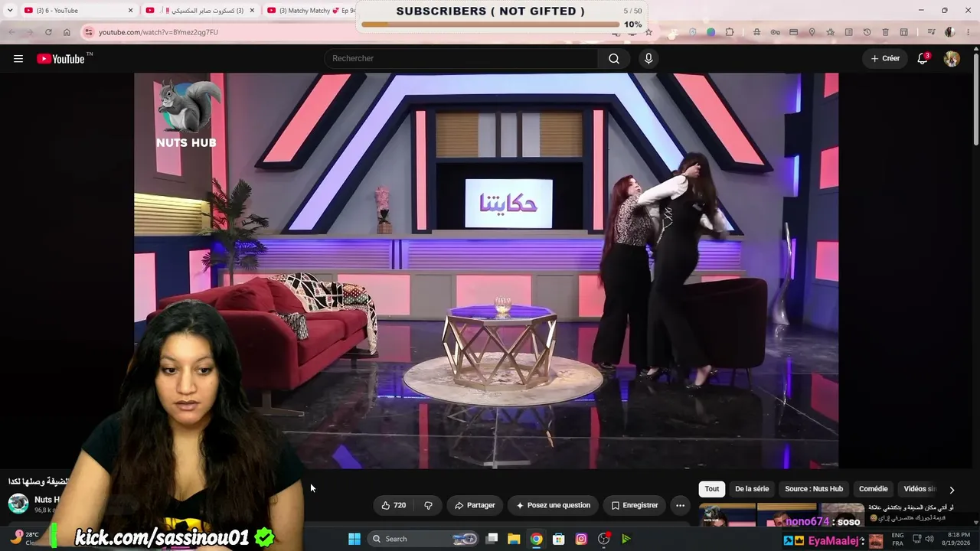Open File Explorer from taskbar
980x551 pixels.
(x=514, y=539)
